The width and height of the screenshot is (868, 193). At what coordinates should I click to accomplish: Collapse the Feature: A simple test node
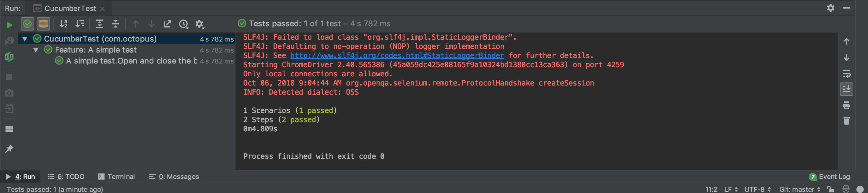[x=36, y=50]
